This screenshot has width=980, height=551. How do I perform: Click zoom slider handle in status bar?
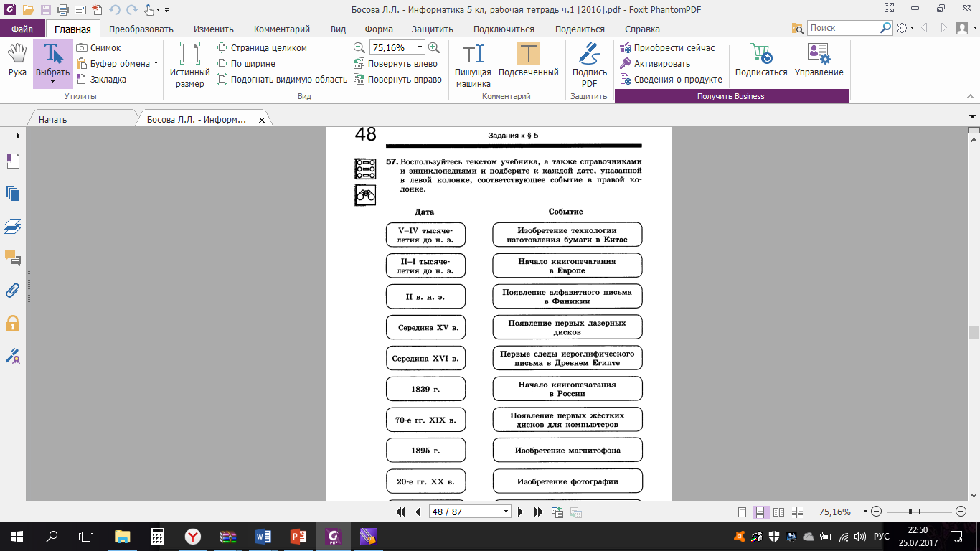pyautogui.click(x=910, y=512)
